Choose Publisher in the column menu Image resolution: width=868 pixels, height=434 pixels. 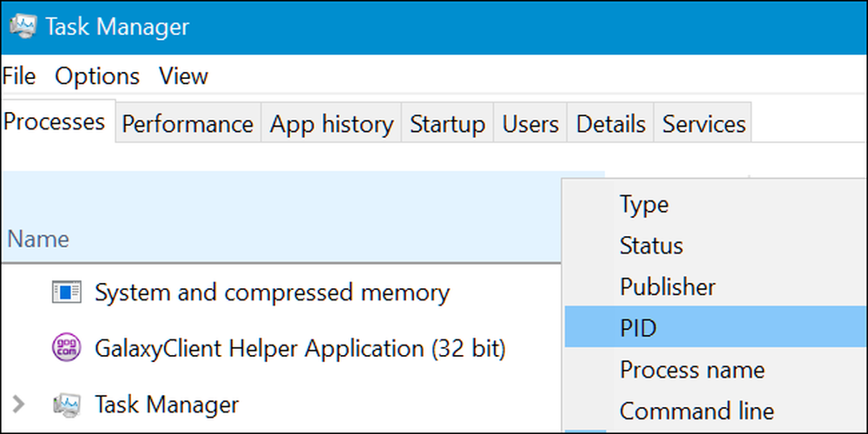tap(716, 286)
